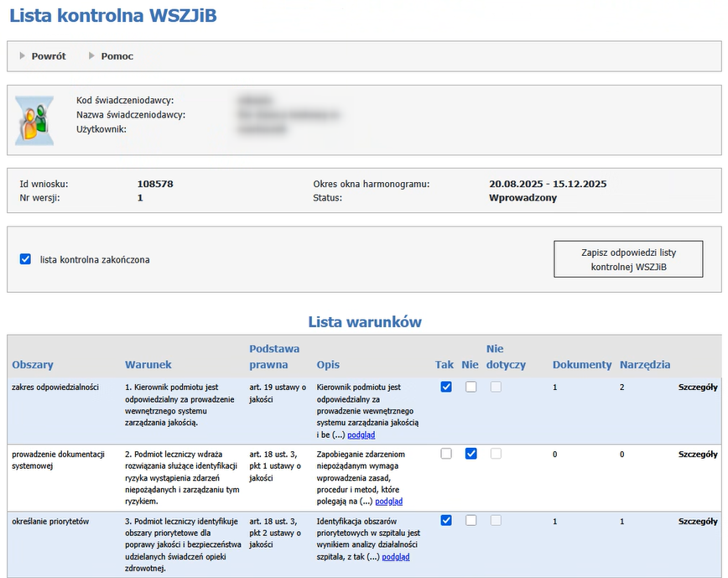Click the arrow icon beside Powrót

coord(23,56)
